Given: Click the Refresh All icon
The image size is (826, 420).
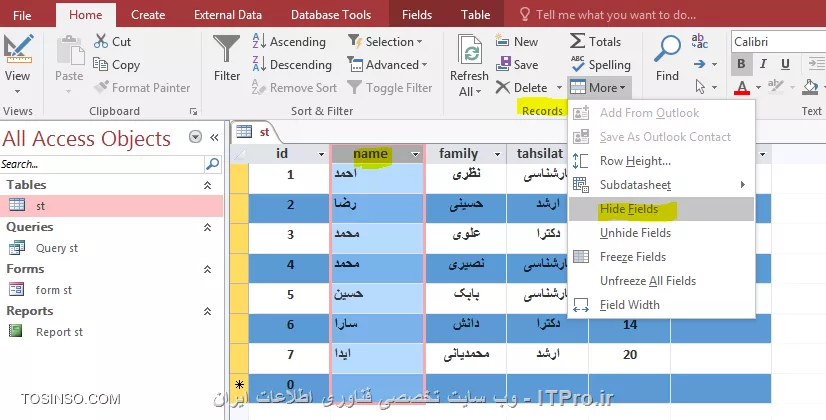Looking at the screenshot, I should 469,51.
